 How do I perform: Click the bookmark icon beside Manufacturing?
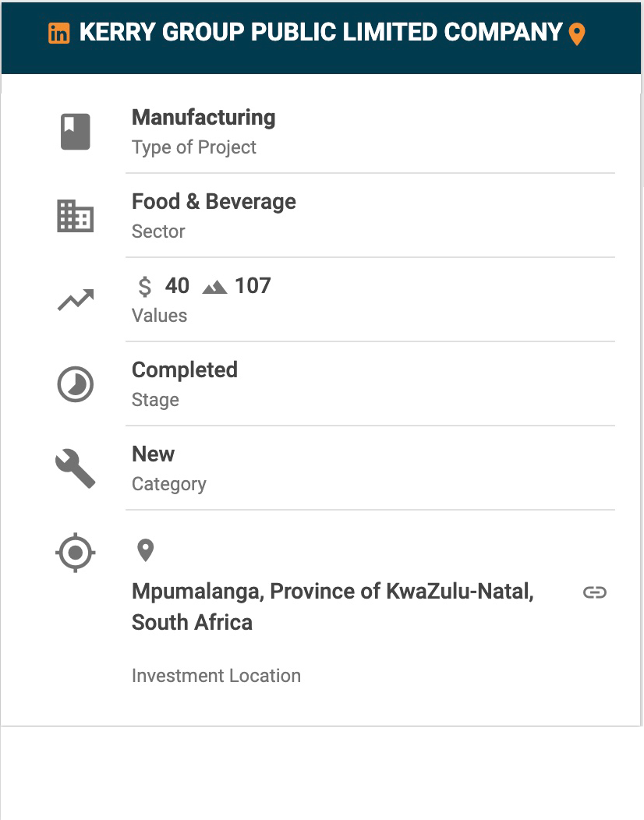76,132
